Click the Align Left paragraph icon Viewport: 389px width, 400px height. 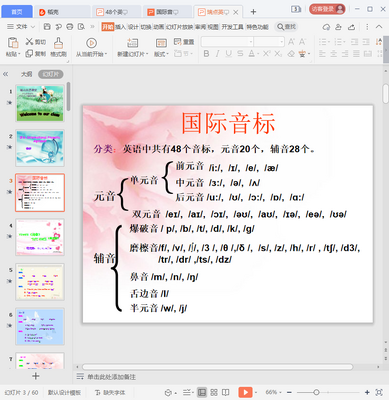pyautogui.click(x=322, y=53)
